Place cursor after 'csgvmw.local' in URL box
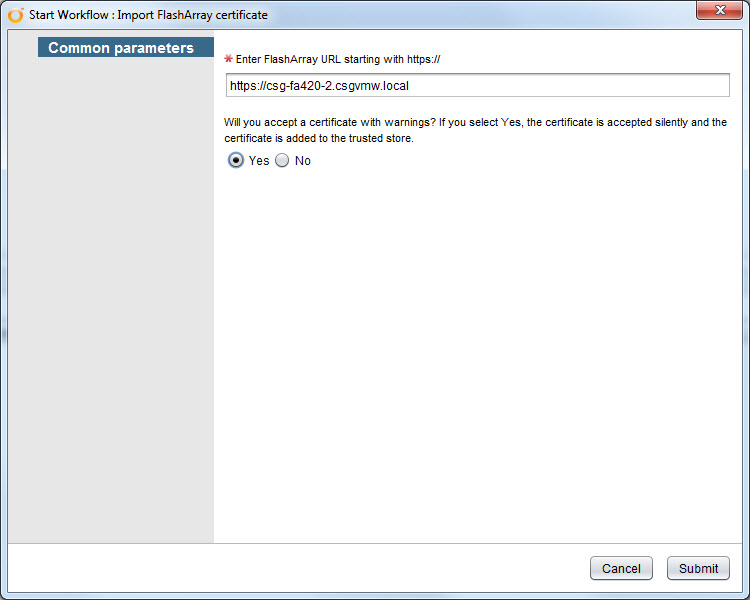750x600 pixels. click(410, 86)
